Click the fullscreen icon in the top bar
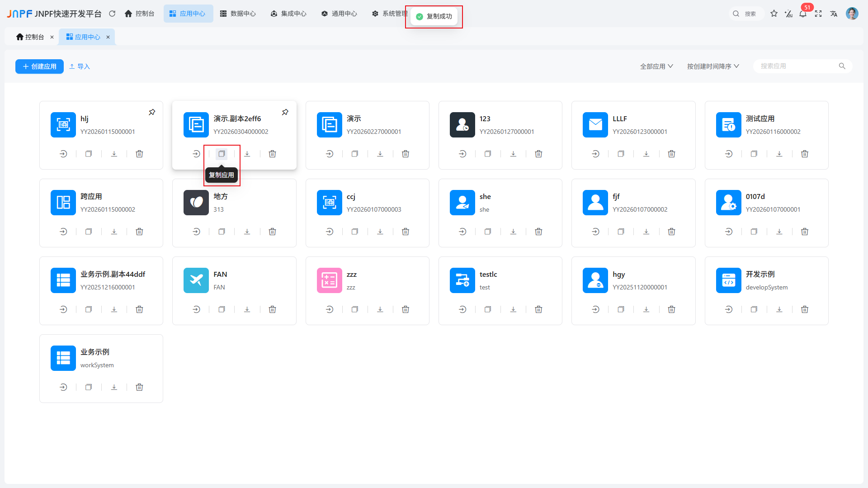Screen dimensions: 868x488 (x=818, y=14)
